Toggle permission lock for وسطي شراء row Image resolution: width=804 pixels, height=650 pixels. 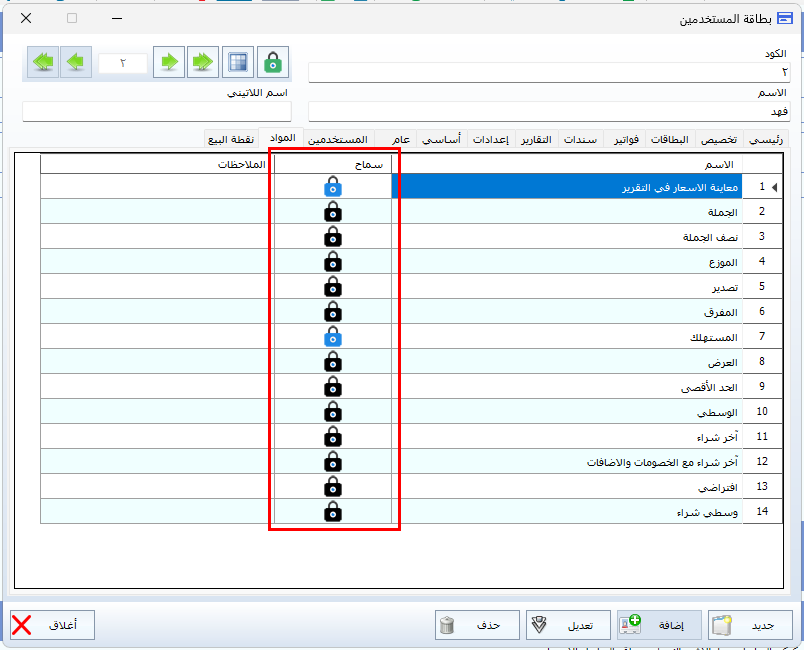(333, 512)
